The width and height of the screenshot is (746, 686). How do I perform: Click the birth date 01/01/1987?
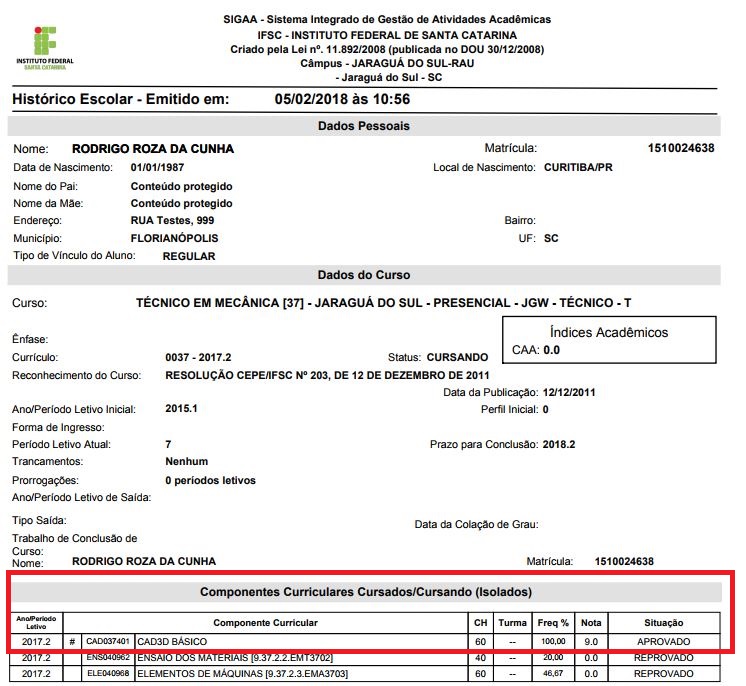pos(157,168)
